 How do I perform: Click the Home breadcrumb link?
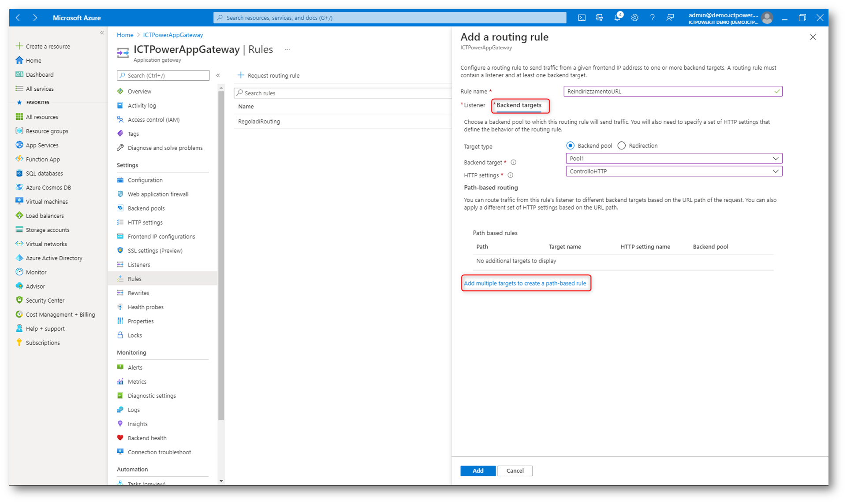tap(125, 35)
